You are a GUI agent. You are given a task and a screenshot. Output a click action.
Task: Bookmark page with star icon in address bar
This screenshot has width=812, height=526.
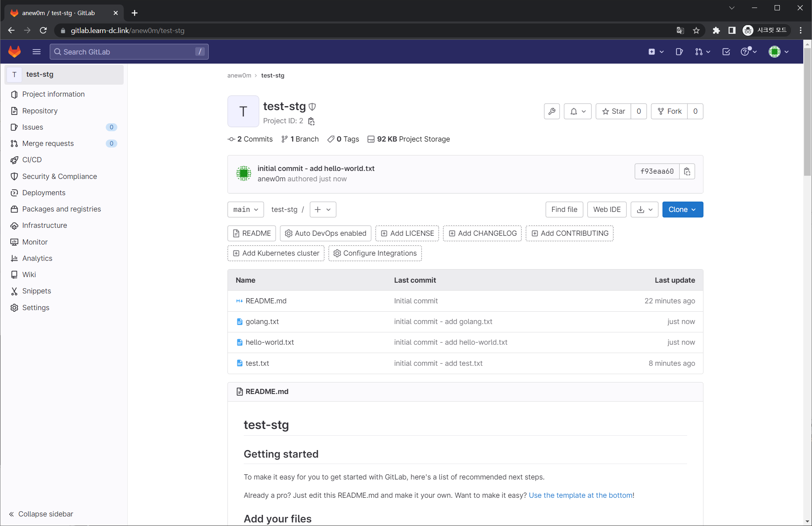tap(696, 31)
